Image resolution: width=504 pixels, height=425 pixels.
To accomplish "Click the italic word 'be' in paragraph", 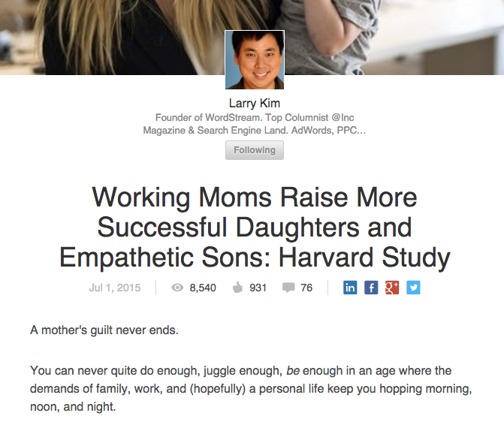I will coord(293,371).
